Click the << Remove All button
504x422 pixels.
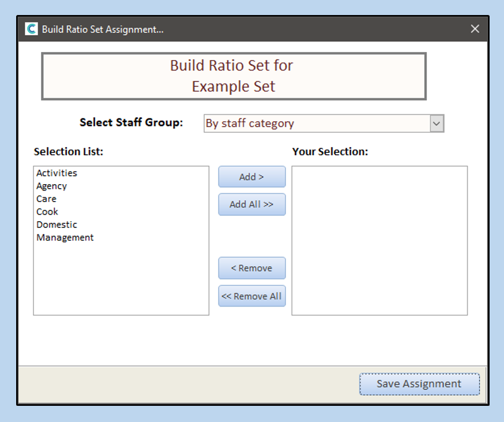pyautogui.click(x=251, y=296)
